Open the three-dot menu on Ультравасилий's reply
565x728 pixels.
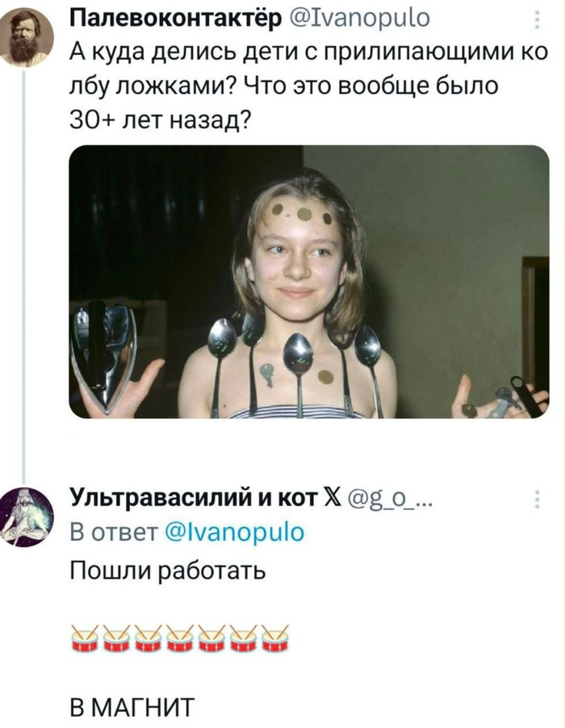(538, 500)
